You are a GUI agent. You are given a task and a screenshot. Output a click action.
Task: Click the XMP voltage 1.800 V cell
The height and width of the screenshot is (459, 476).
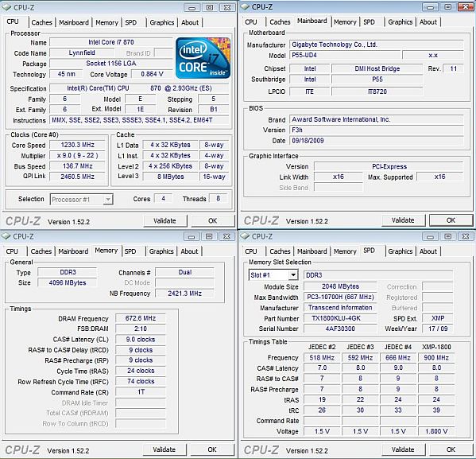pos(436,431)
